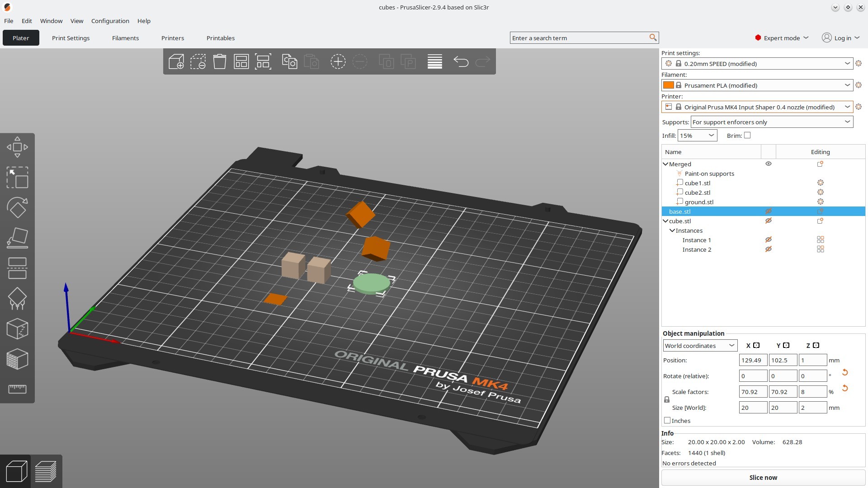Check the Inches checkbox

click(x=667, y=420)
